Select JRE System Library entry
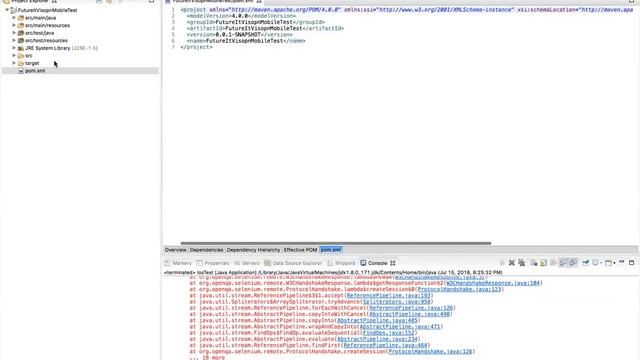Screen dimensions: 640x360 pos(61,48)
